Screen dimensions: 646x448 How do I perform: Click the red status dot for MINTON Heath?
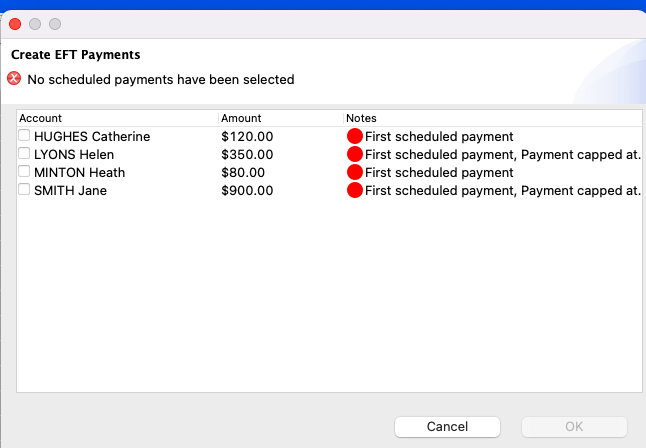coord(355,172)
